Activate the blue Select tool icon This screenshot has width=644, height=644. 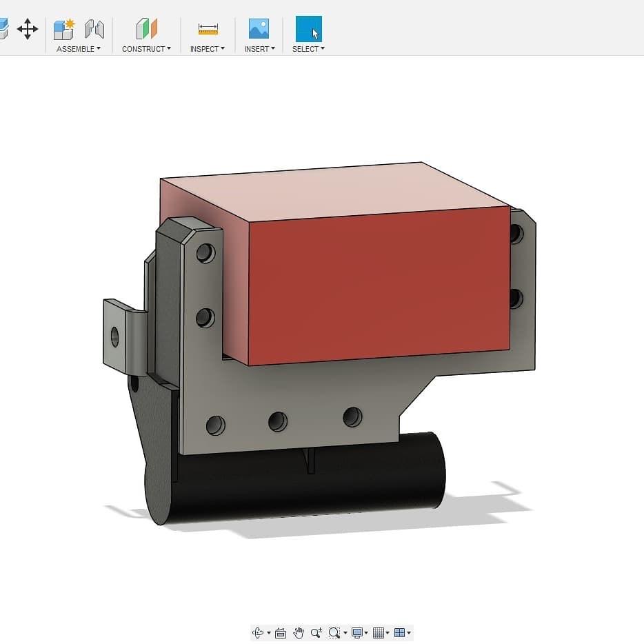click(309, 29)
